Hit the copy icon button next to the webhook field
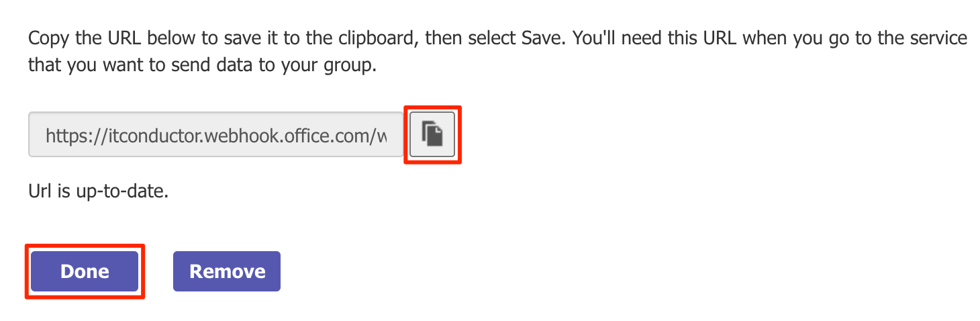Image resolution: width=980 pixels, height=321 pixels. pyautogui.click(x=432, y=134)
